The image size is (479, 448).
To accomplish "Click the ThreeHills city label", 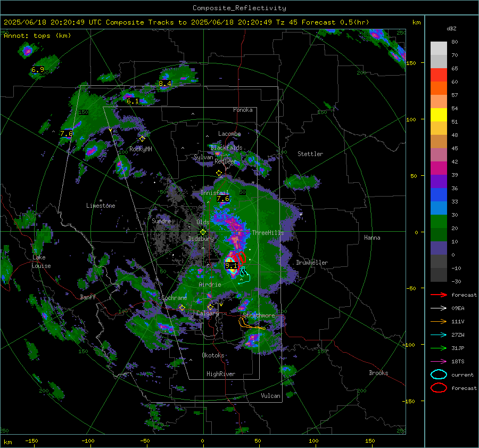I will pos(268,233).
